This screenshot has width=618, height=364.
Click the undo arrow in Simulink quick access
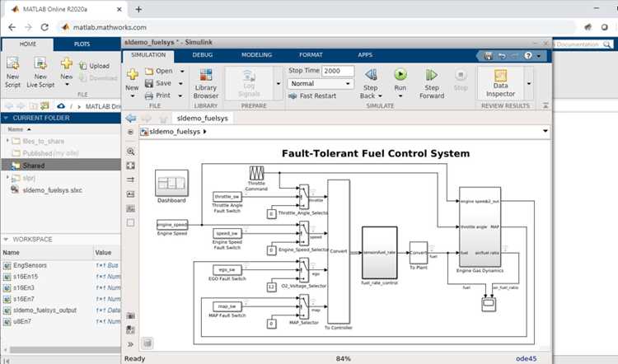pos(502,56)
